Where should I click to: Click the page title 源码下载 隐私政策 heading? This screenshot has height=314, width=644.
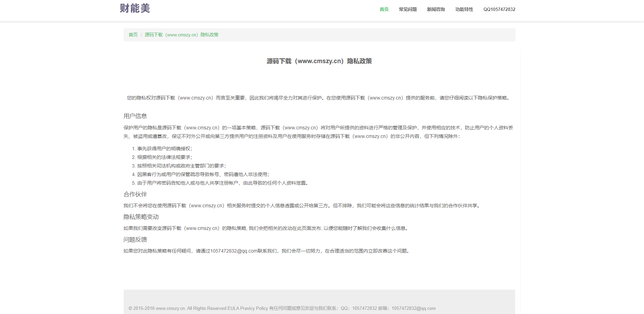pyautogui.click(x=319, y=61)
